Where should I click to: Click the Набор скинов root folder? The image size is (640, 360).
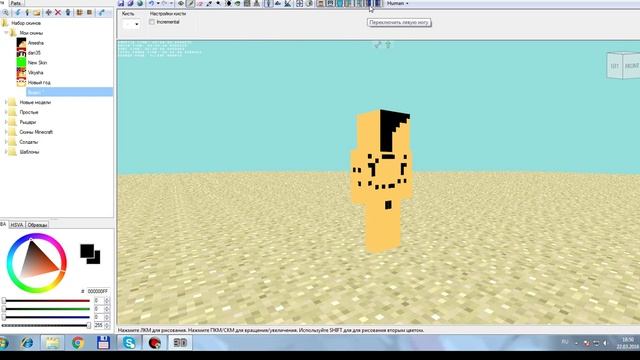[26, 23]
